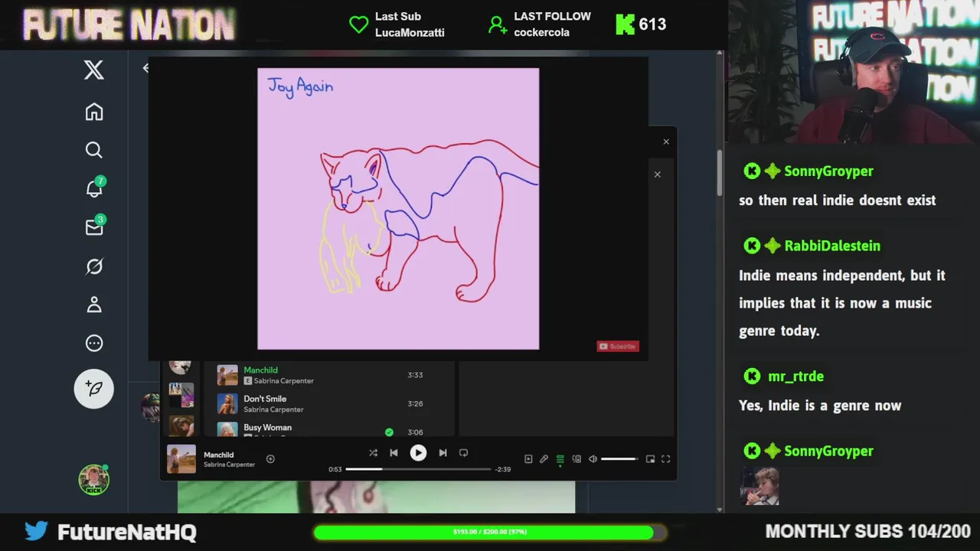
Task: Click the FutureNatHQ Twitter handle
Action: coord(127,532)
